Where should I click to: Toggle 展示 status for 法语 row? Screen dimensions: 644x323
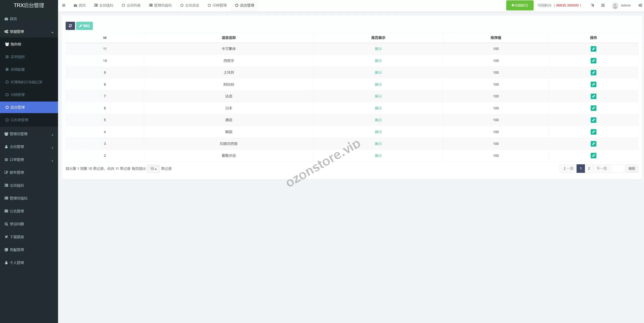pyautogui.click(x=378, y=96)
